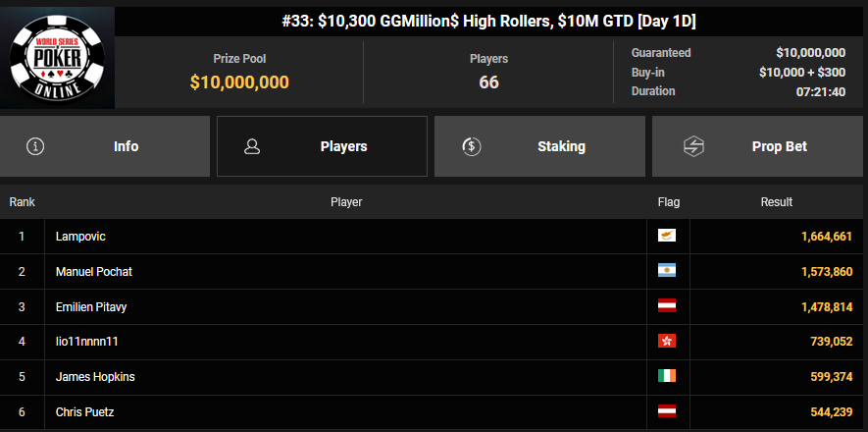Sort by the Rank column header

(x=22, y=202)
